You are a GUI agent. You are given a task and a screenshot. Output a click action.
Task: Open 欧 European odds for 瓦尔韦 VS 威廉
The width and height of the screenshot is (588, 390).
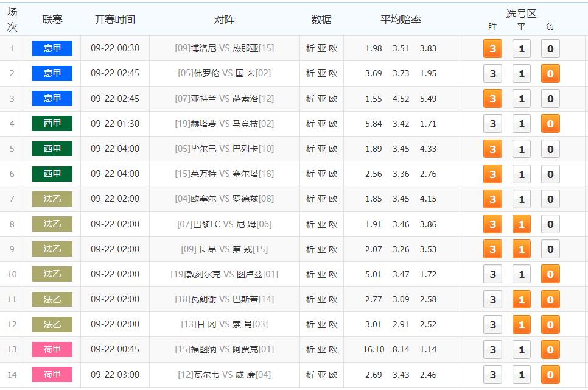click(x=333, y=375)
